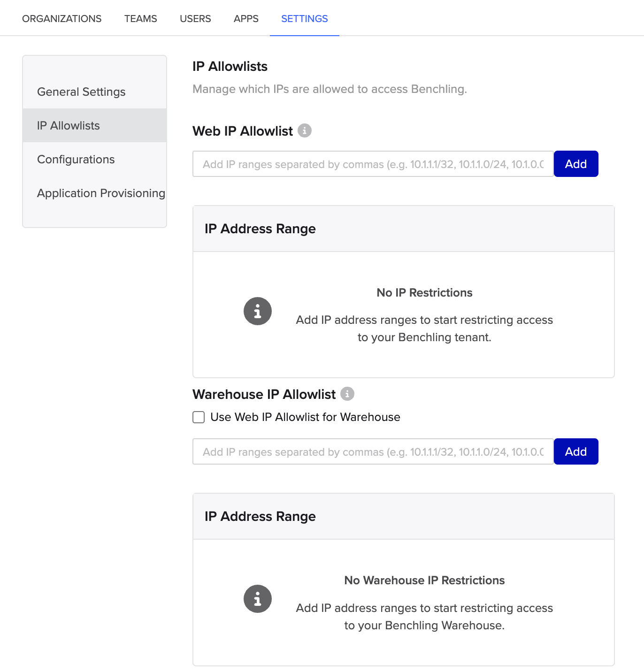
Task: Open the Teams tab
Action: click(140, 19)
